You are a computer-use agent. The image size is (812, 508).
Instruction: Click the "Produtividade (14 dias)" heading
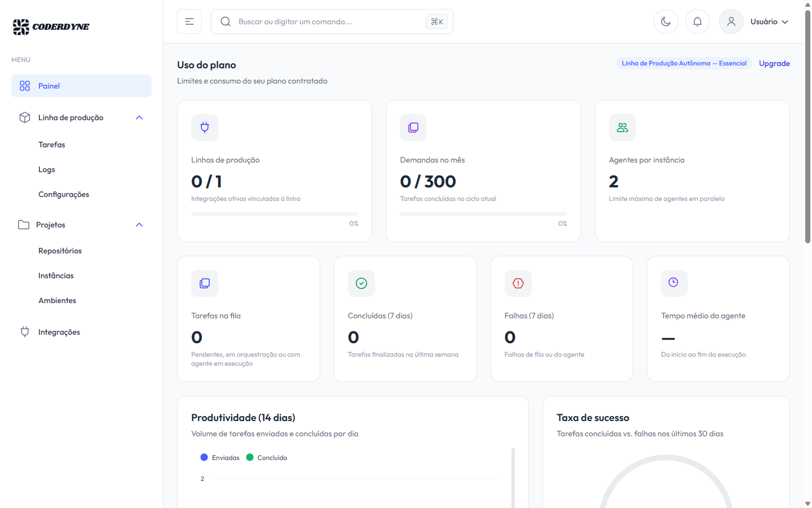point(243,418)
